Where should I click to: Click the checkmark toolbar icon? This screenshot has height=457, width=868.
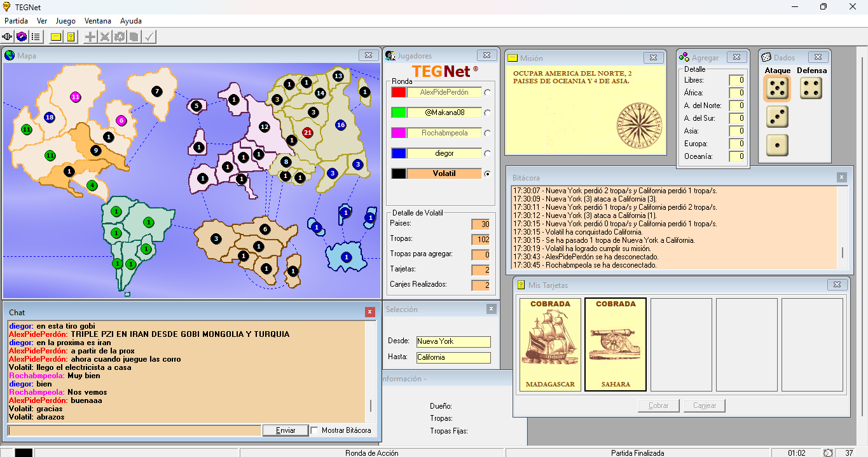pyautogui.click(x=149, y=37)
